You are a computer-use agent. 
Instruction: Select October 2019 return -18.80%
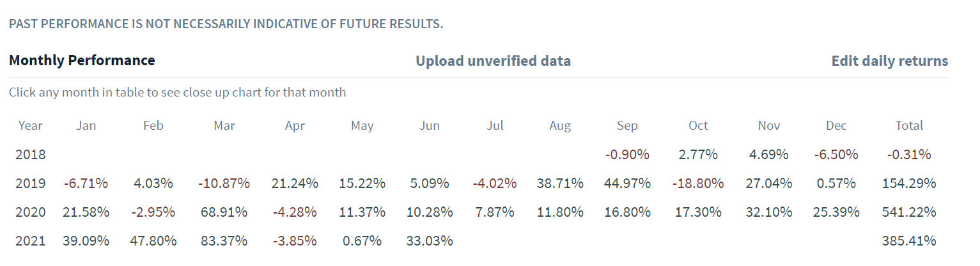coord(698,184)
